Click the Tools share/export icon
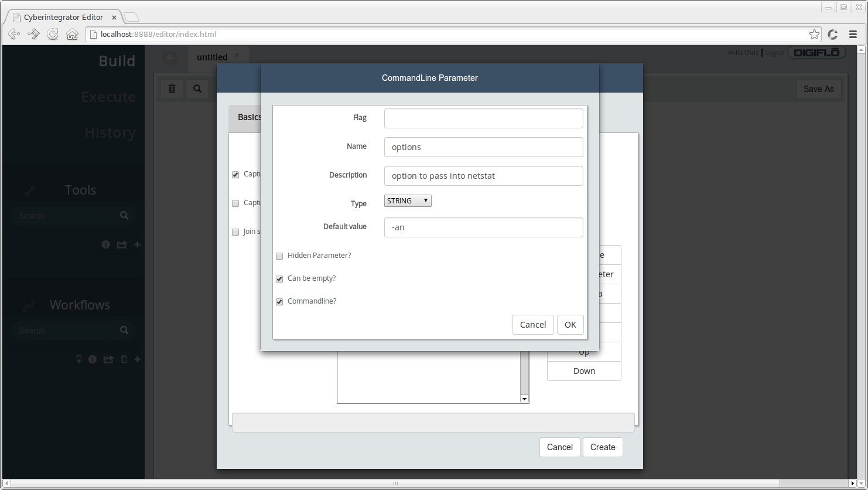The image size is (868, 490). [x=122, y=244]
